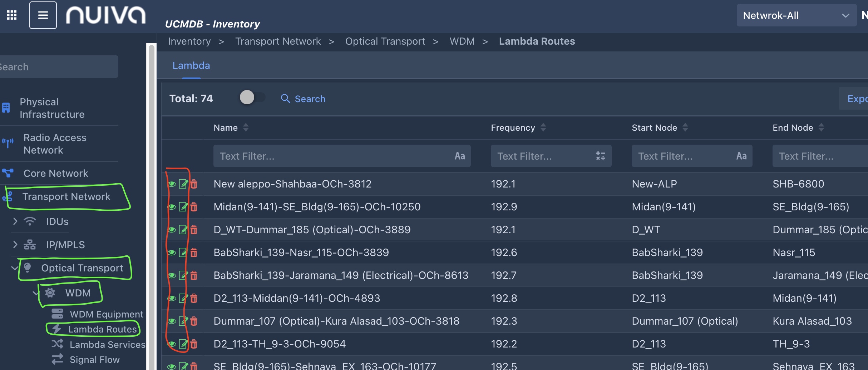Viewport: 868px width, 370px height.
Task: Edit the Midan(9-141)-SE_Bldg(9-165)-OCh-10250 row
Action: [x=183, y=207]
